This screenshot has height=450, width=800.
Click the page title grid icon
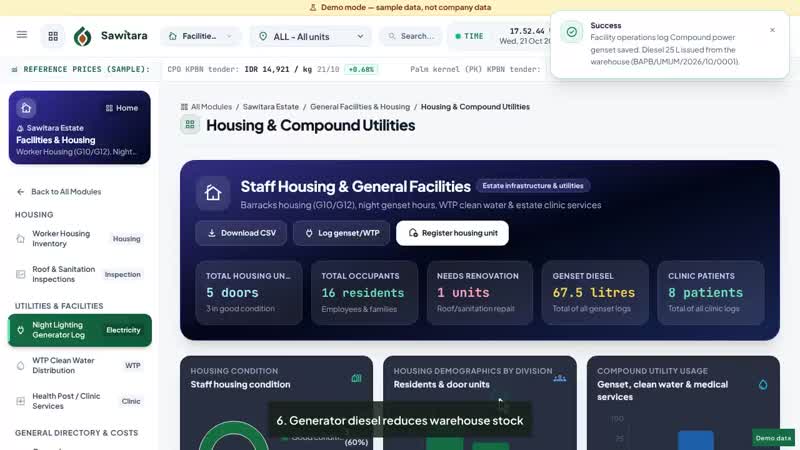[190, 125]
